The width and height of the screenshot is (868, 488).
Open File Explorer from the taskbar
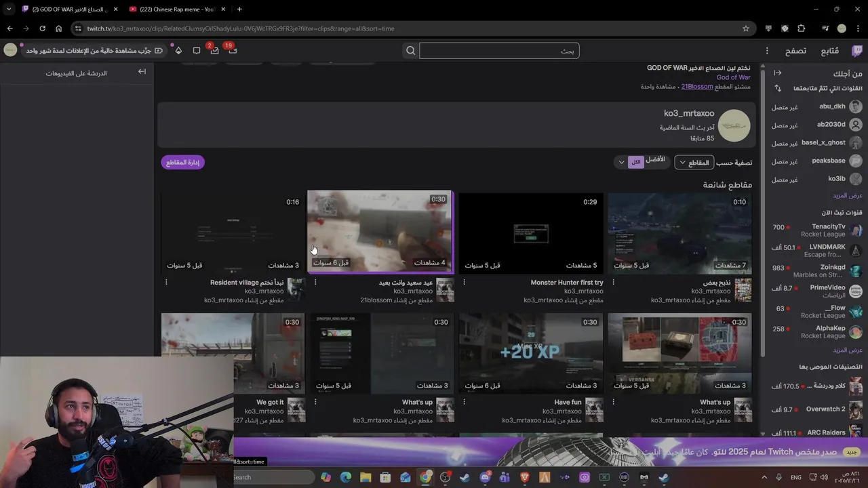coord(366,477)
